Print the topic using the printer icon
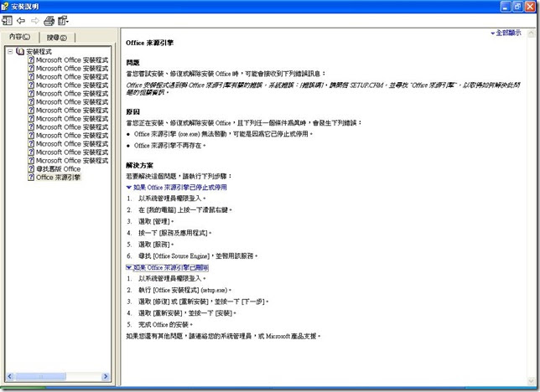Image resolution: width=540 pixels, height=392 pixels. tap(49, 21)
